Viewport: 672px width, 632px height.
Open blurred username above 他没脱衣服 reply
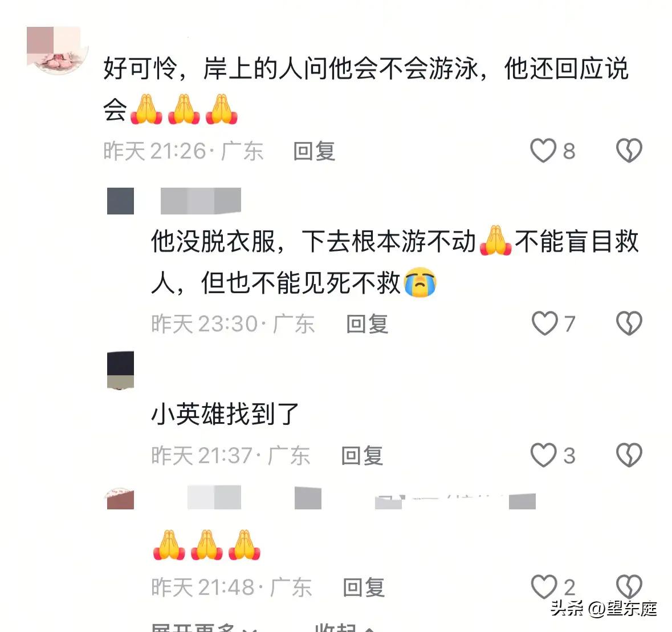click(x=201, y=201)
